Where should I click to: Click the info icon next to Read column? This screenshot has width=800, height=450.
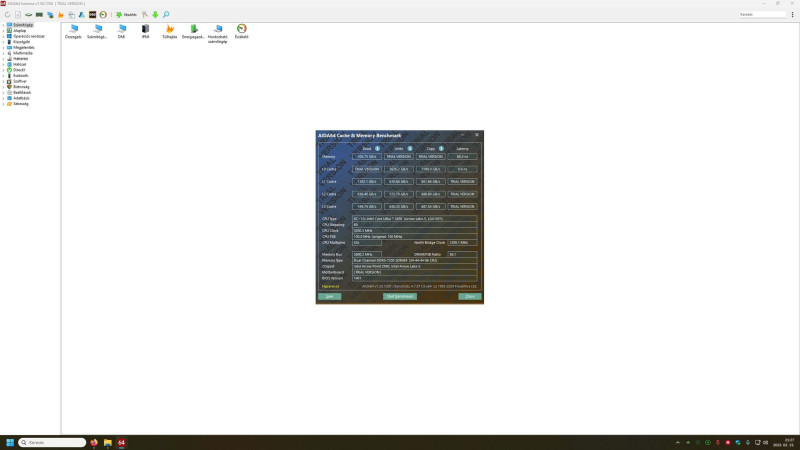point(378,148)
